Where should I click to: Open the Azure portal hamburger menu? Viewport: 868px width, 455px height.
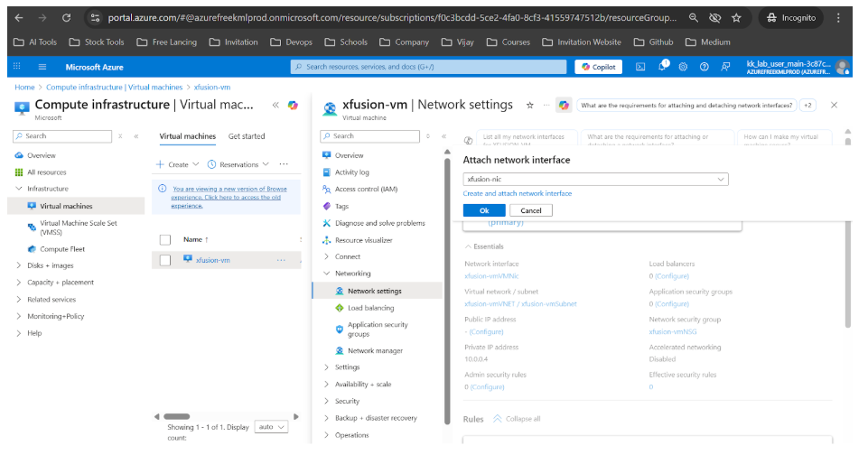[x=42, y=67]
